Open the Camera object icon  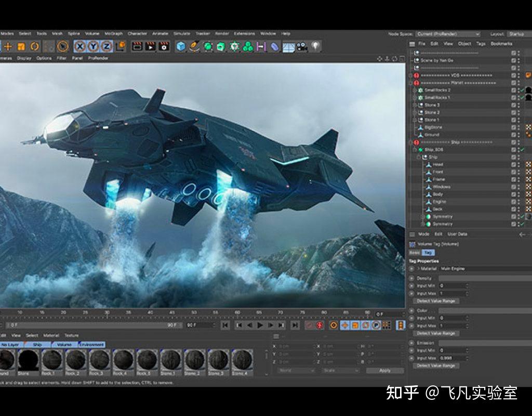[x=302, y=47]
